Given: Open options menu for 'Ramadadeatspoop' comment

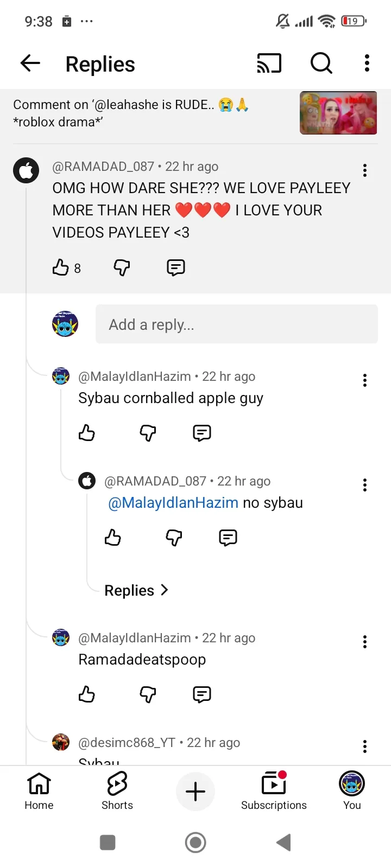Looking at the screenshot, I should [x=365, y=642].
